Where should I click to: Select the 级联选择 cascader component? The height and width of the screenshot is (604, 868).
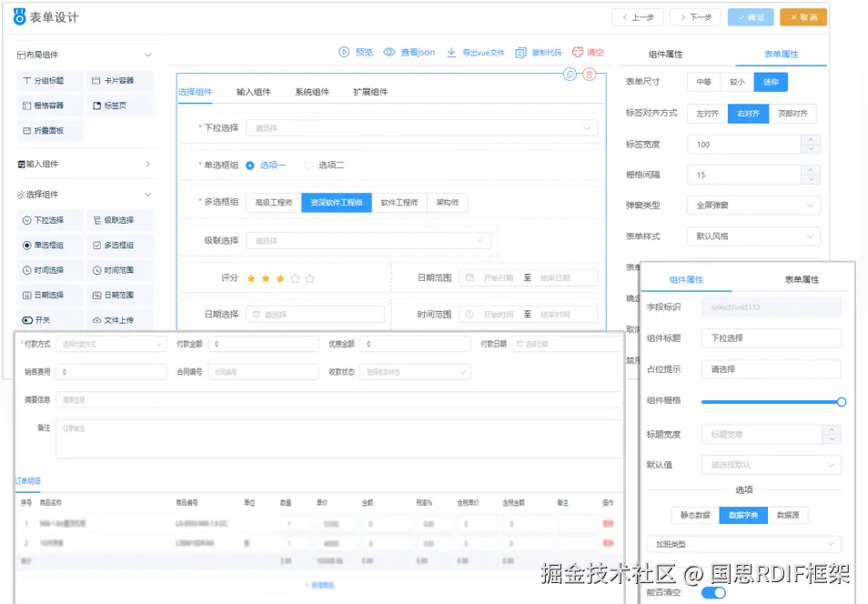119,218
